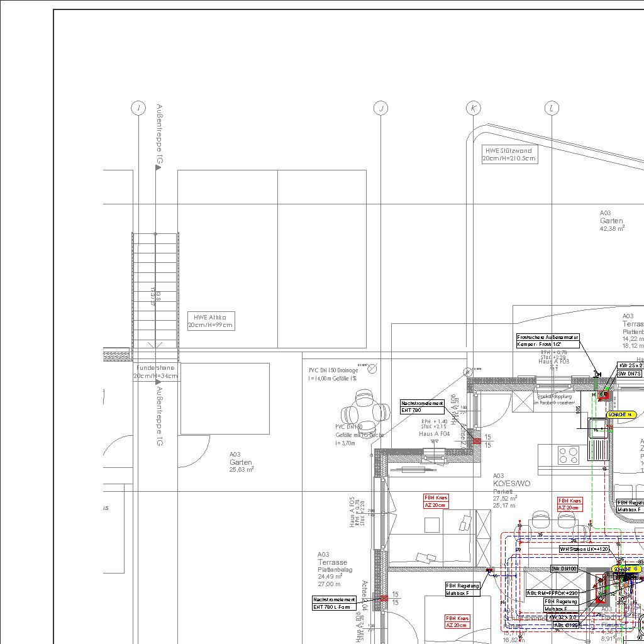Click the Garten 25,63 m² area label

click(x=241, y=462)
